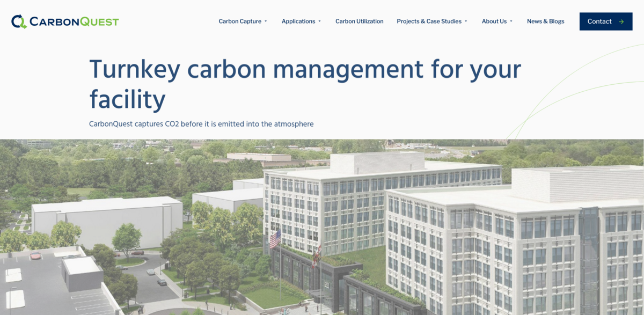Expand the Carbon Capture dropdown
The width and height of the screenshot is (644, 315).
239,21
